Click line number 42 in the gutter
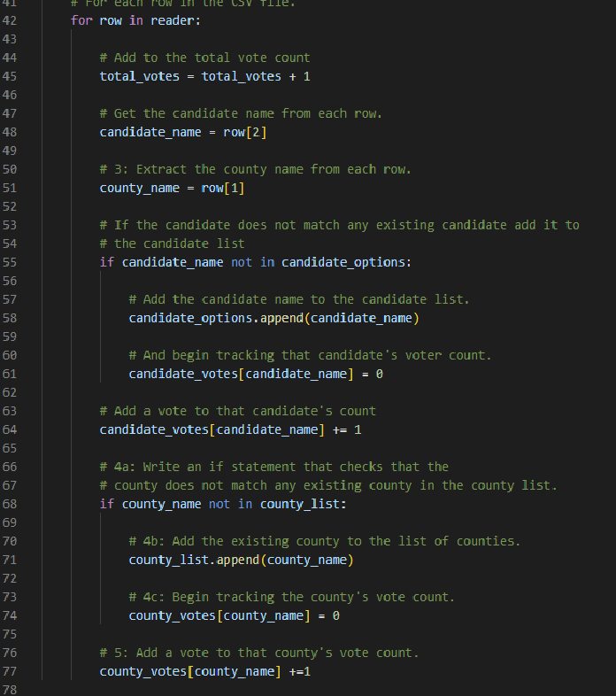 10,21
